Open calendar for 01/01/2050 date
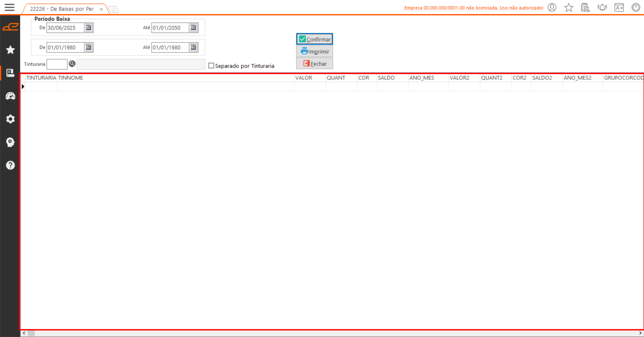The image size is (644, 337). point(193,28)
